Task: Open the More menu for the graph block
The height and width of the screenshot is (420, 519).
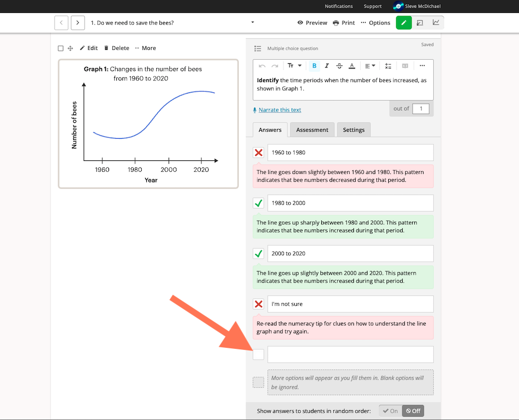Action: pyautogui.click(x=145, y=48)
